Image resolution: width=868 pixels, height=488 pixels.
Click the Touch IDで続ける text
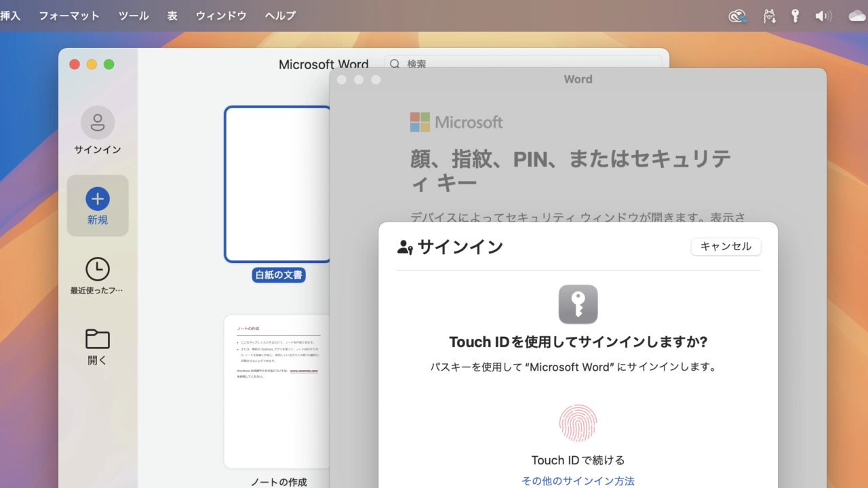click(x=578, y=460)
